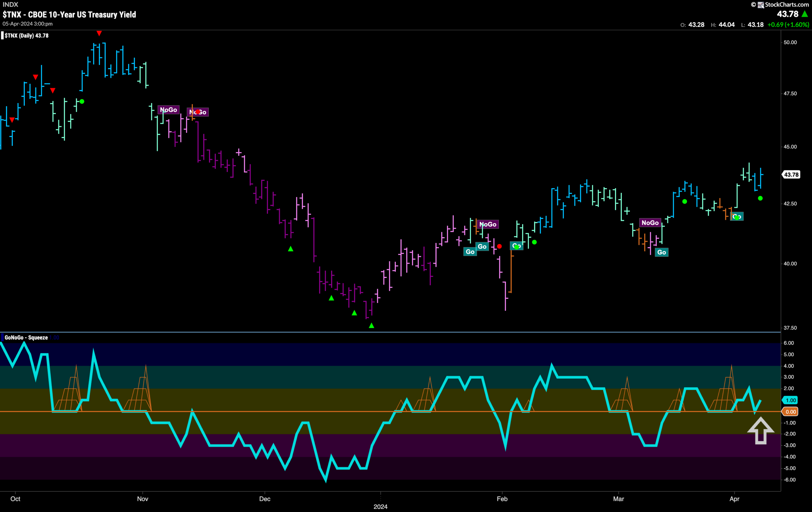The image size is (812, 512).
Task: Click the 43.78 current price tag
Action: coord(791,174)
